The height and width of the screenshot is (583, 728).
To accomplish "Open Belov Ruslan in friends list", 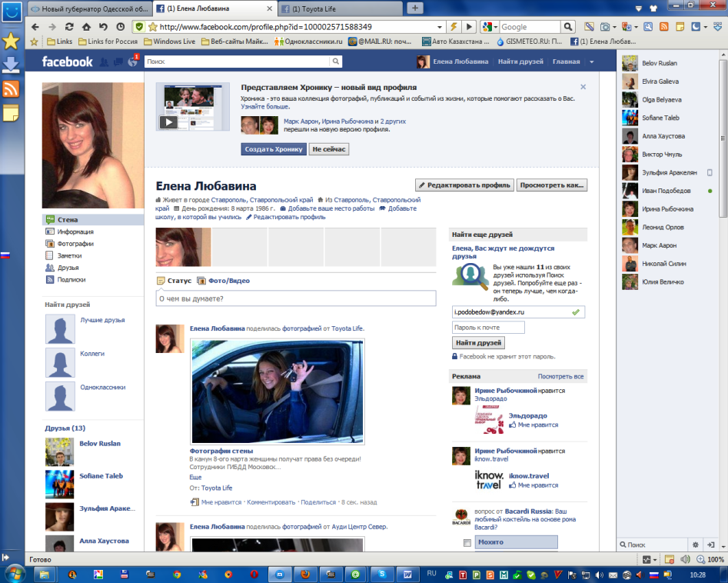I will (100, 443).
